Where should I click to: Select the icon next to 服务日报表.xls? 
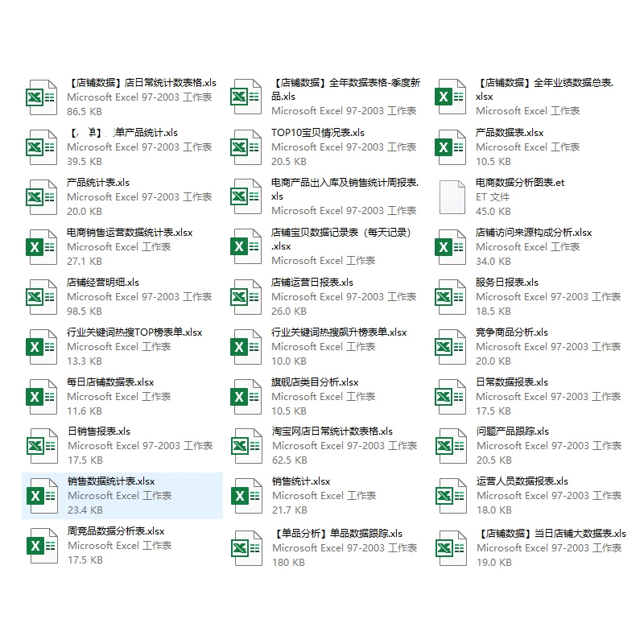pyautogui.click(x=451, y=297)
